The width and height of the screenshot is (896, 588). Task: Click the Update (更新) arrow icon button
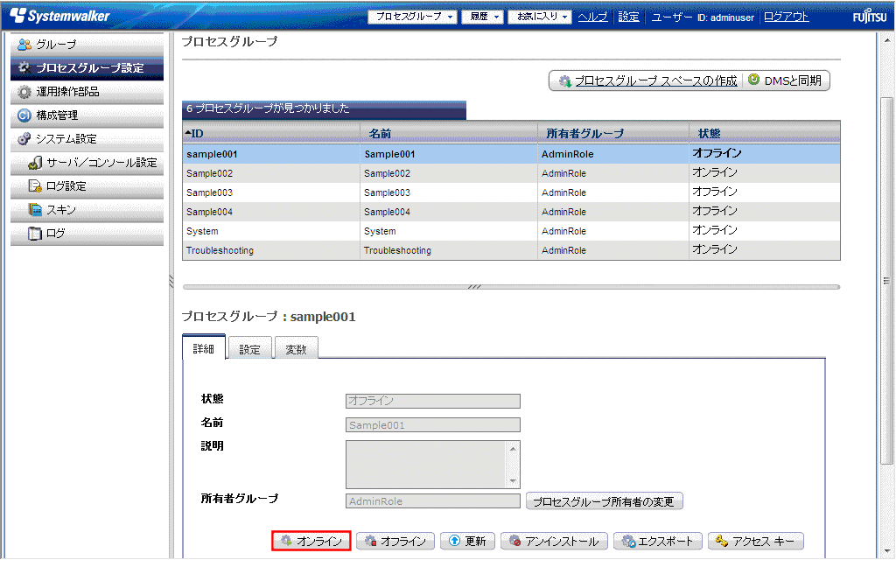pos(467,542)
